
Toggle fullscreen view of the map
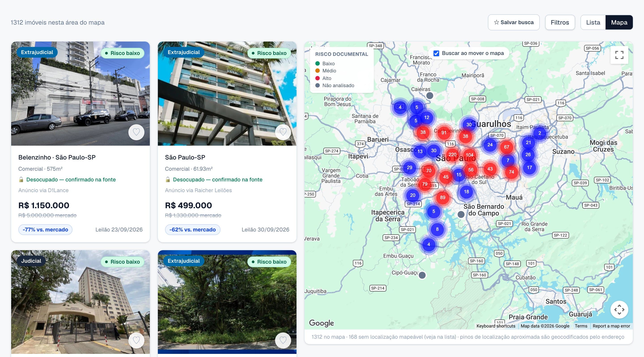coord(619,55)
